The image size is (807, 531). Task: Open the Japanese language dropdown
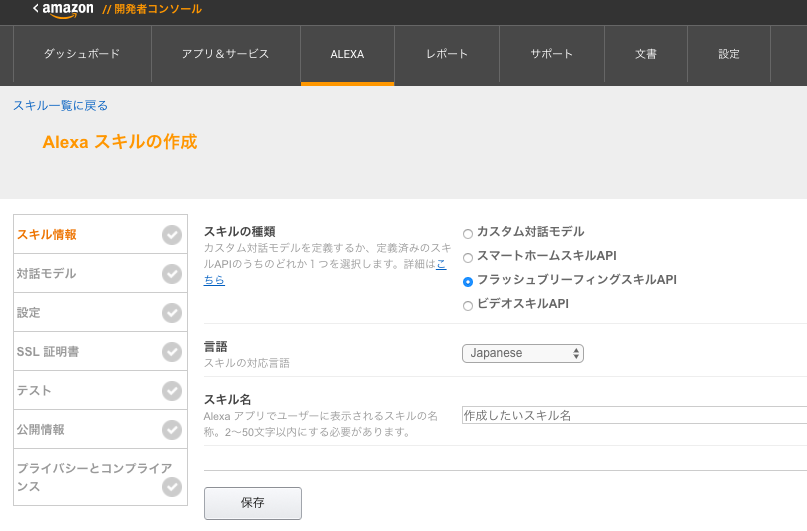tap(523, 353)
